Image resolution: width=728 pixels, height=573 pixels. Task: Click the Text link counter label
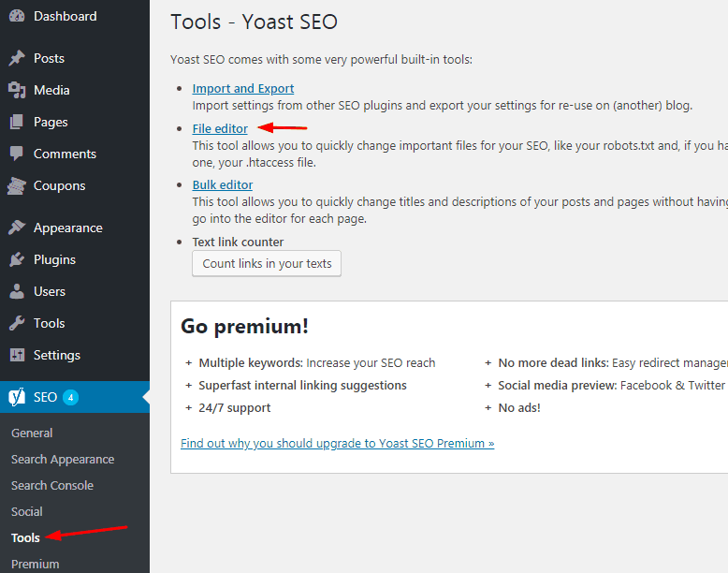click(238, 242)
